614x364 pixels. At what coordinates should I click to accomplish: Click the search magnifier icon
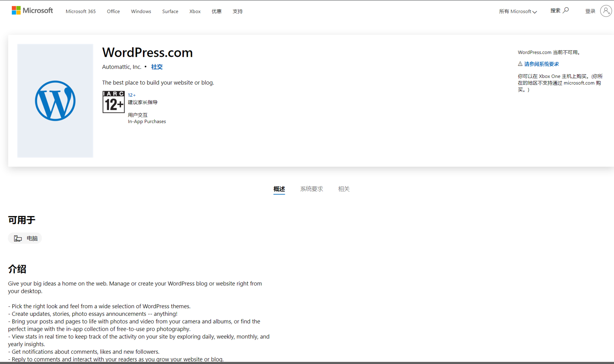[x=566, y=10]
